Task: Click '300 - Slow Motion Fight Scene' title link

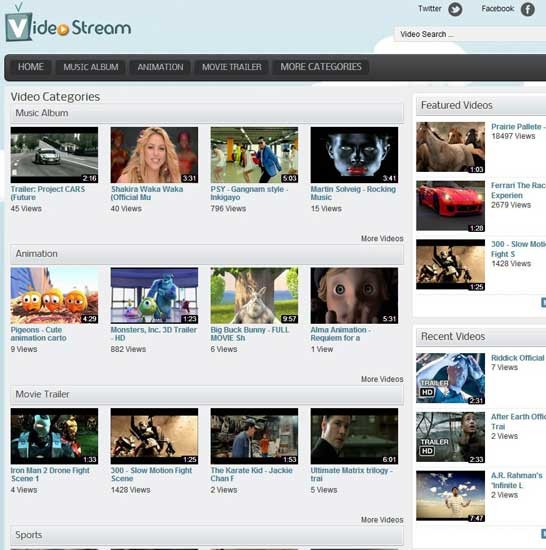Action: click(x=151, y=474)
